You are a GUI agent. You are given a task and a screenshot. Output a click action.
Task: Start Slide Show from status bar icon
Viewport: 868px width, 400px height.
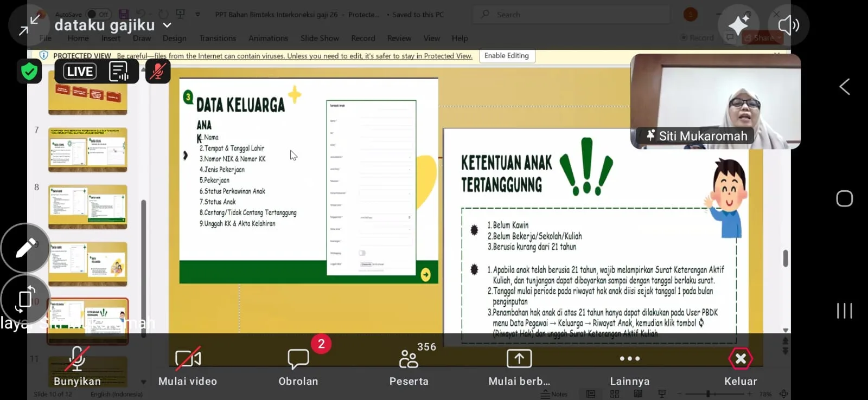tap(662, 394)
